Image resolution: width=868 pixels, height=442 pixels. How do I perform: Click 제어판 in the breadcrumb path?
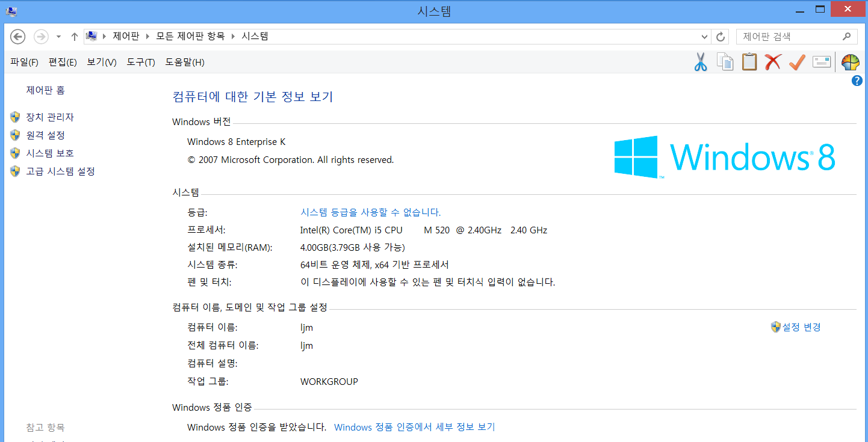click(126, 36)
